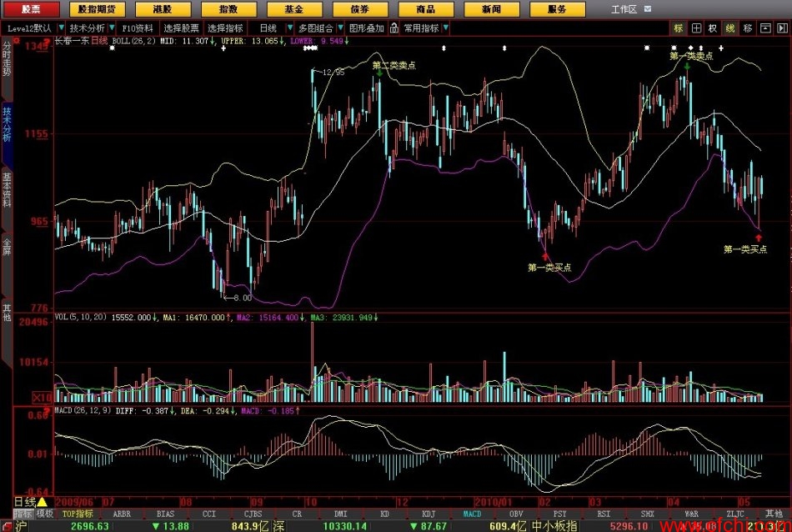Switch indicator to CJBS
Viewport: 792px width, 532px height.
click(253, 514)
